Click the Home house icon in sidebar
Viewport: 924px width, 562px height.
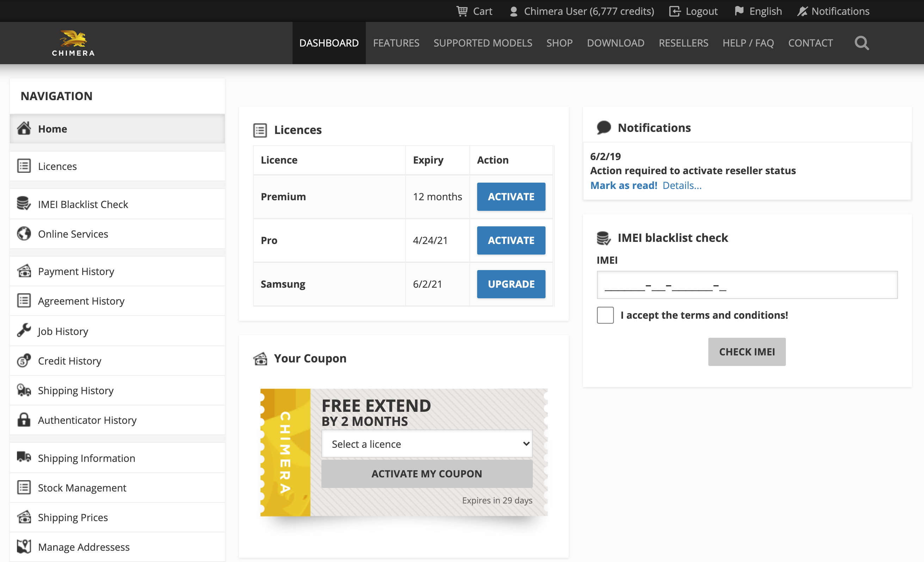[24, 128]
